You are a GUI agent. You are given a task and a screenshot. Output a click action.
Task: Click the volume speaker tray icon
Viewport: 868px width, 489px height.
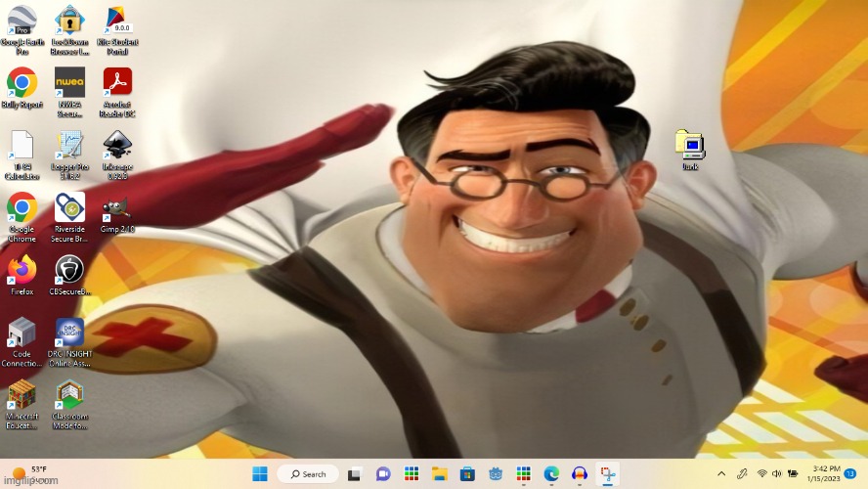(x=777, y=474)
